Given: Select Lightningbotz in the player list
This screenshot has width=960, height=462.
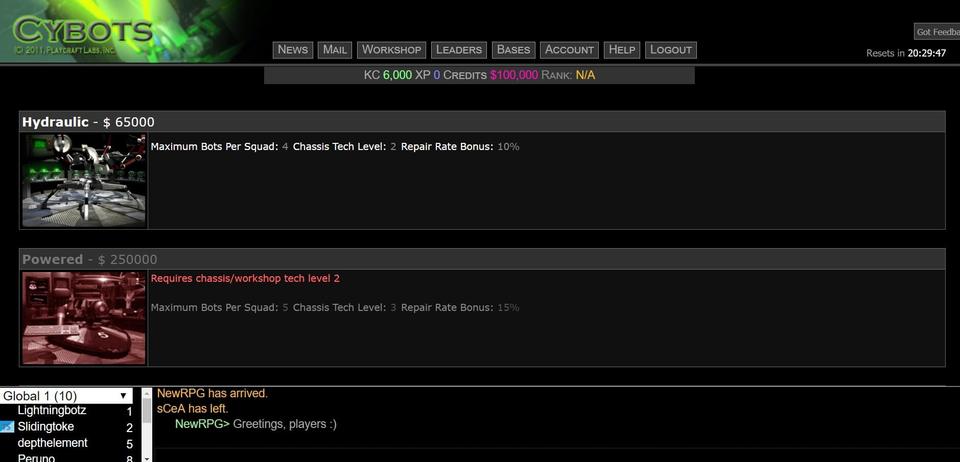Looking at the screenshot, I should tap(52, 411).
